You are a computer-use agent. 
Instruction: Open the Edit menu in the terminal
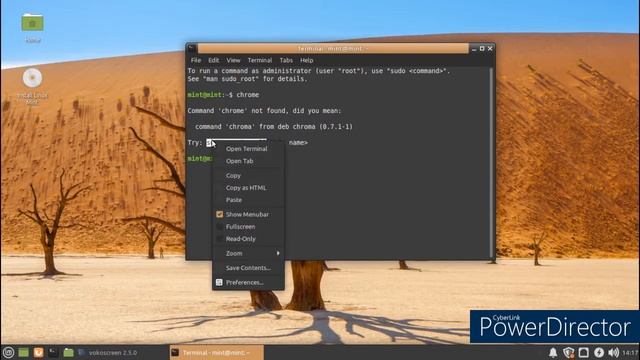213,60
